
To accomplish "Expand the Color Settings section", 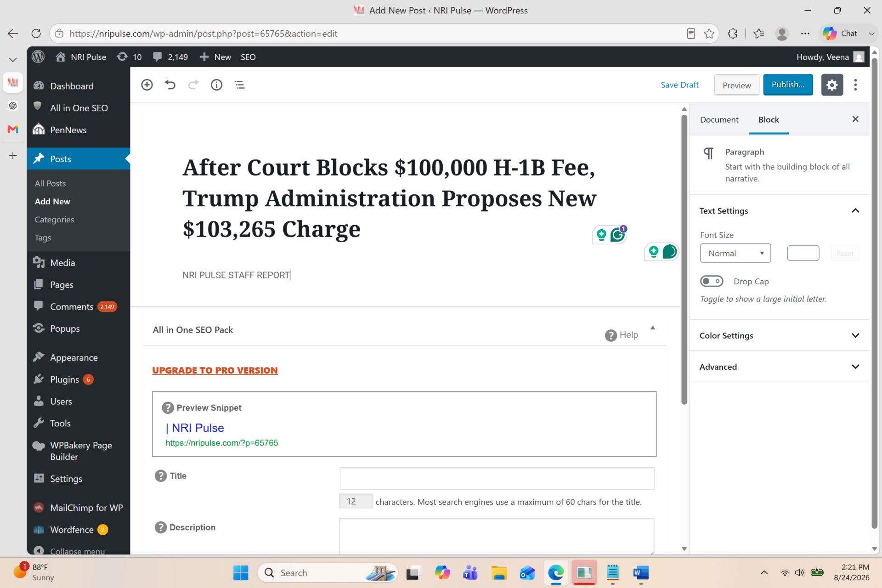I will (855, 336).
